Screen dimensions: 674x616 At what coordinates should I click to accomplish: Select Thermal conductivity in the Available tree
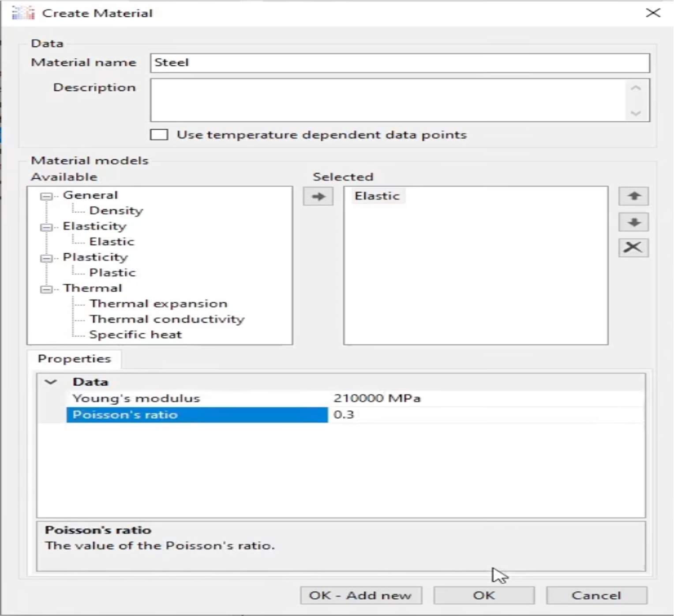tap(167, 319)
